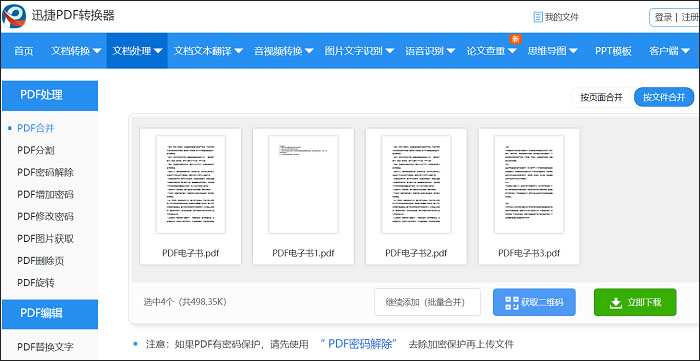Viewport: 700px width, 361px height.
Task: Click the green 立即下载 button
Action: pyautogui.click(x=635, y=302)
